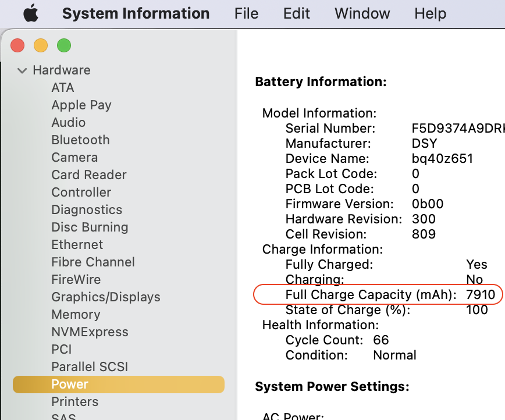Viewport: 505px width, 420px height.
Task: Select Parallel SCSI in the sidebar
Action: (x=90, y=366)
